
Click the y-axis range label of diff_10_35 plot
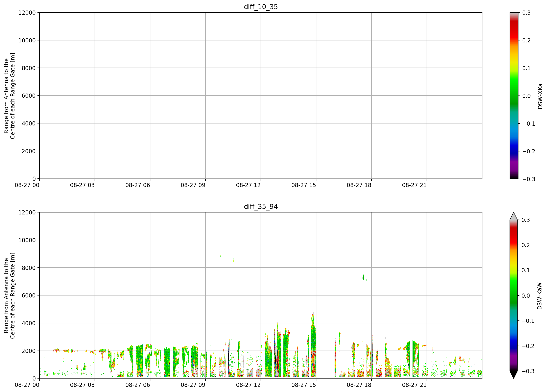pyautogui.click(x=9, y=96)
